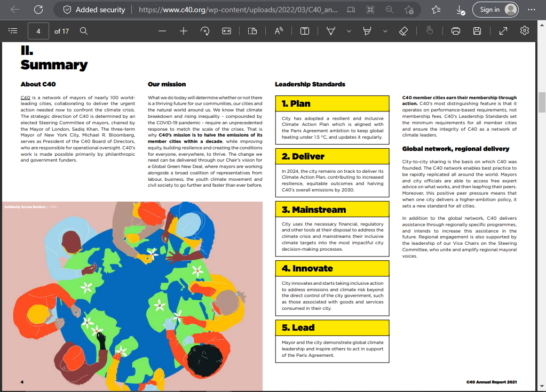This screenshot has width=546, height=392.
Task: Click the c40.org URL address field
Action: pos(238,10)
